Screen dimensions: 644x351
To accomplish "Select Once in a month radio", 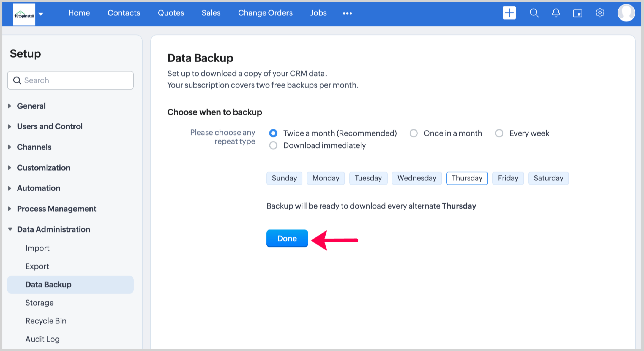I will tap(414, 133).
